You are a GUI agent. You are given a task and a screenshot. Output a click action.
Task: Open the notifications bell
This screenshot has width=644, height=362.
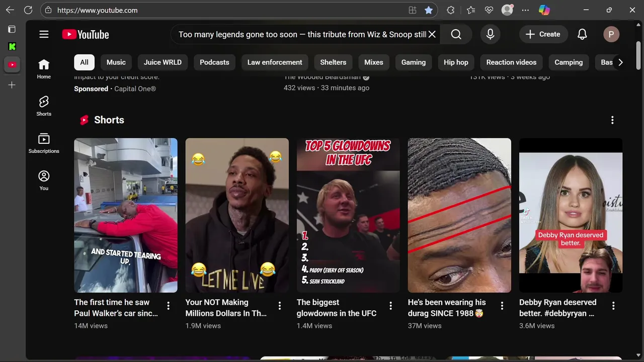[582, 34]
